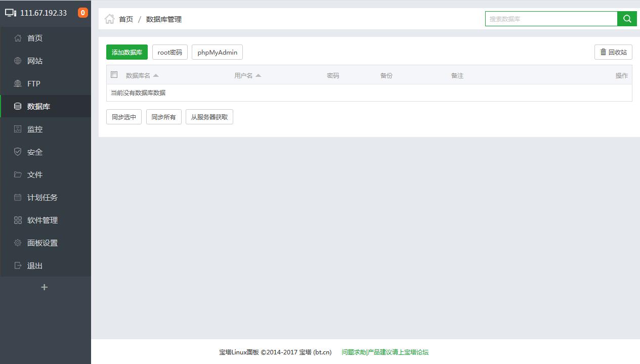640x364 pixels.
Task: Open the 回收站 recycle bin
Action: coord(613,52)
